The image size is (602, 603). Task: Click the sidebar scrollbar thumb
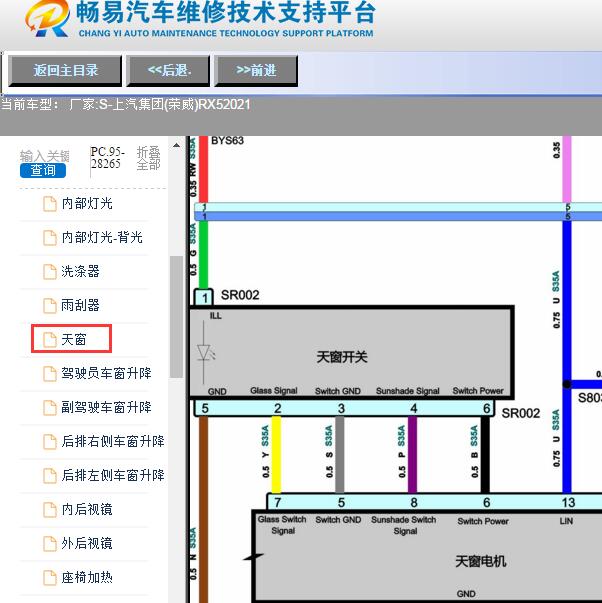pos(177,317)
